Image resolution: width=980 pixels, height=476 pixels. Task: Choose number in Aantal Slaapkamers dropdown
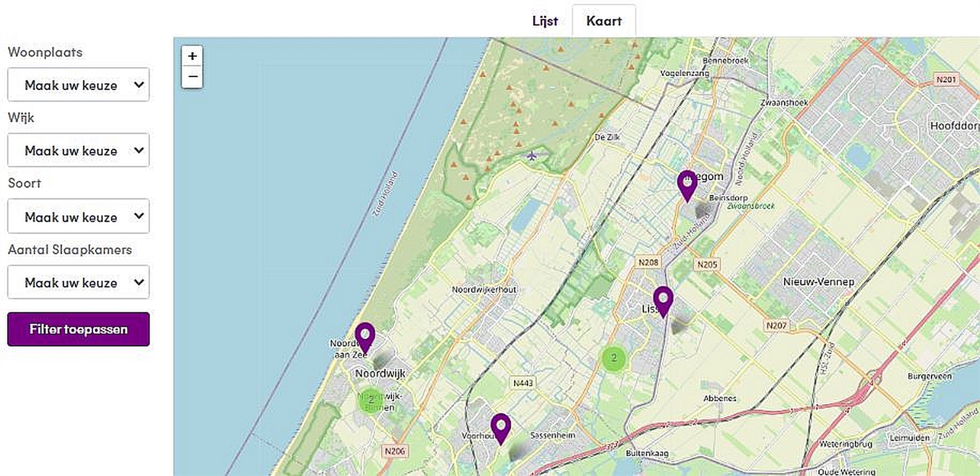pos(78,282)
